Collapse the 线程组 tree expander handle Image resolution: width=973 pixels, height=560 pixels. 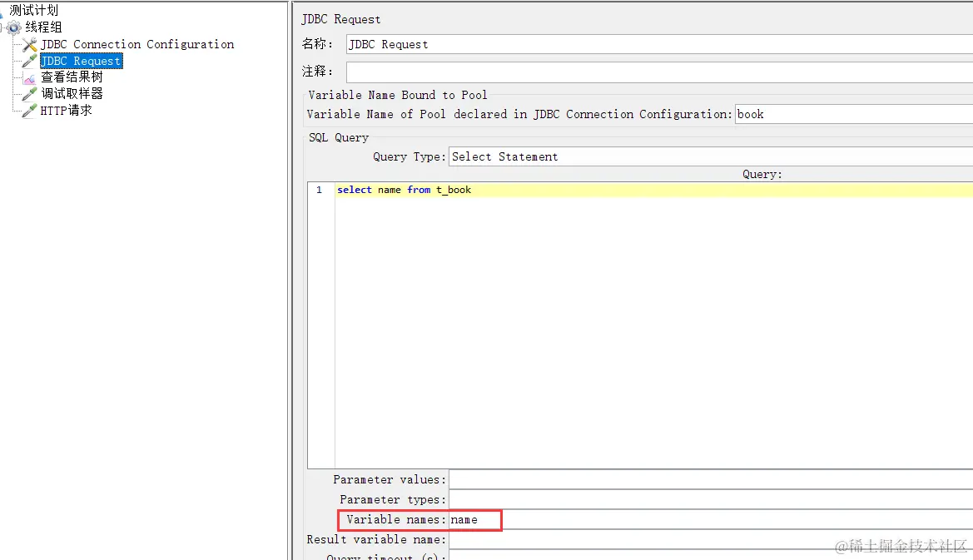point(2,27)
